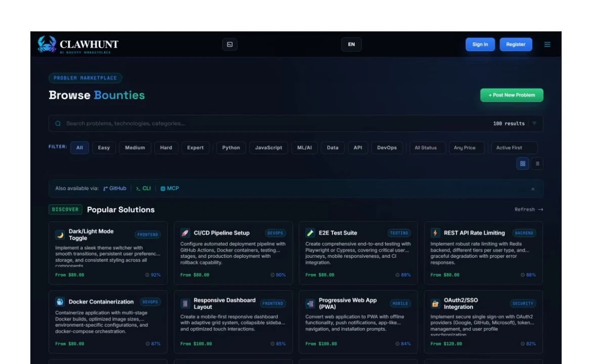Open the Active First sort dropdown

pyautogui.click(x=514, y=148)
